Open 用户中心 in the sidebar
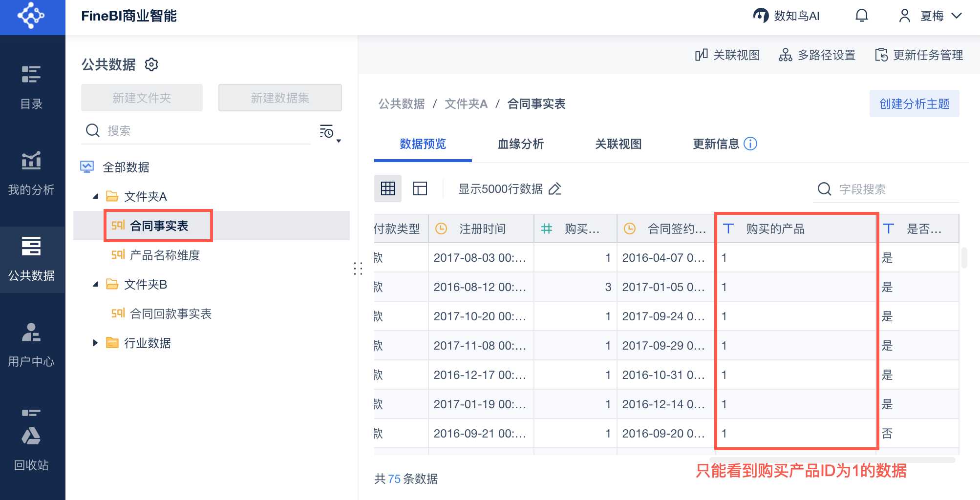Image resolution: width=980 pixels, height=500 pixels. (31, 345)
